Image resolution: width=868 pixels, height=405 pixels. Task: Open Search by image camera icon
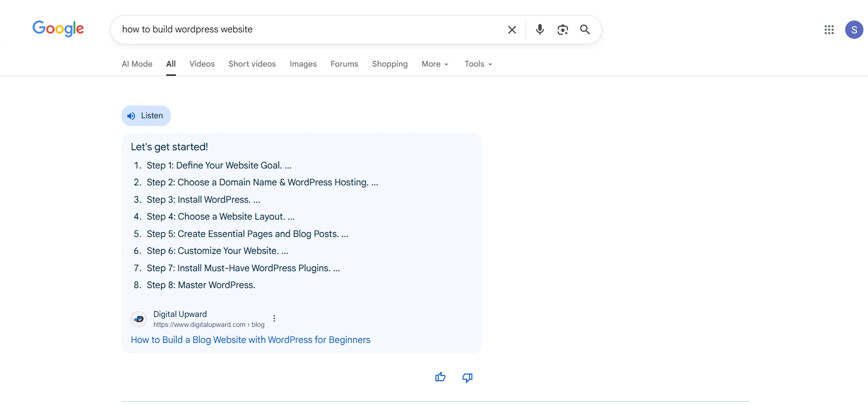(563, 30)
